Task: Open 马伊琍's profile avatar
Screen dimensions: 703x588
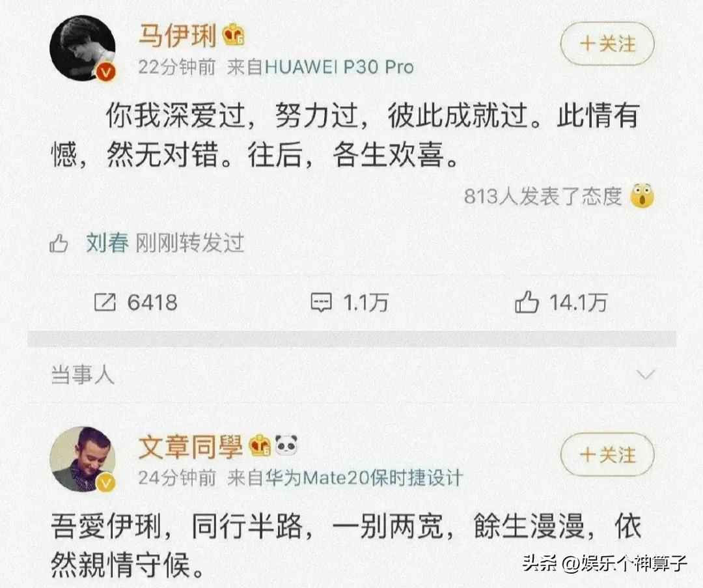Action: pyautogui.click(x=83, y=48)
